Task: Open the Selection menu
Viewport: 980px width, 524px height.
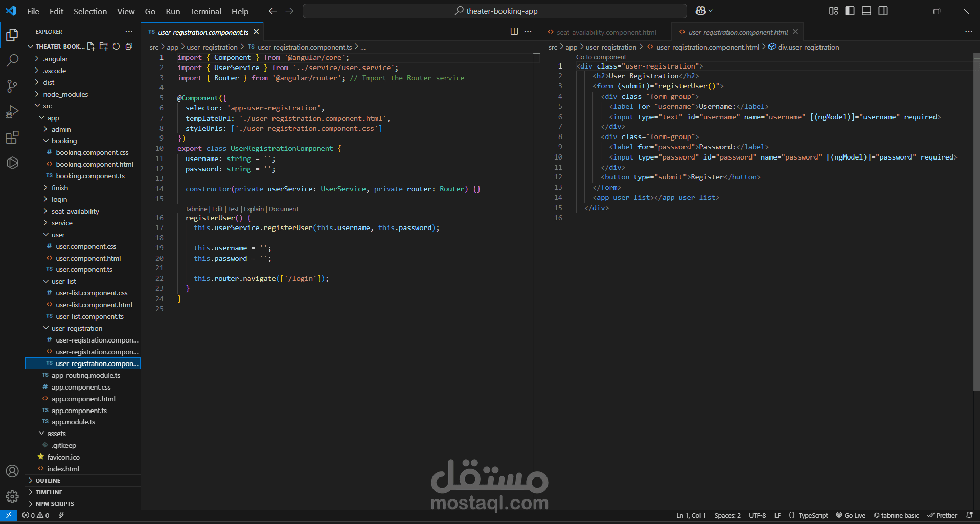Action: 90,11
